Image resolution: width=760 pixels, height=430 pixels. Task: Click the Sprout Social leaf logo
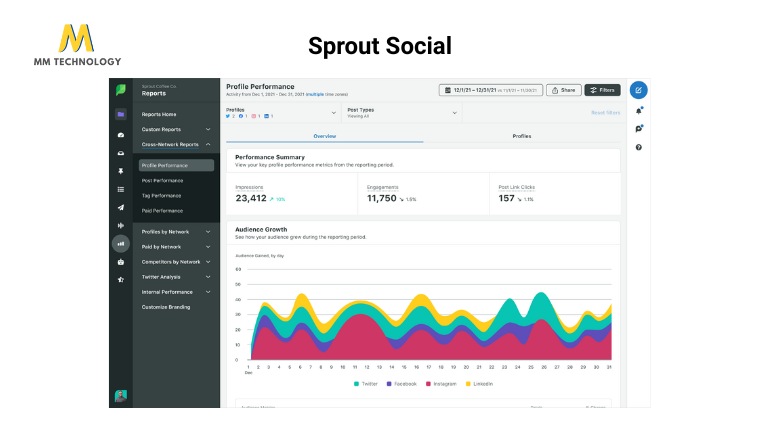[121, 90]
